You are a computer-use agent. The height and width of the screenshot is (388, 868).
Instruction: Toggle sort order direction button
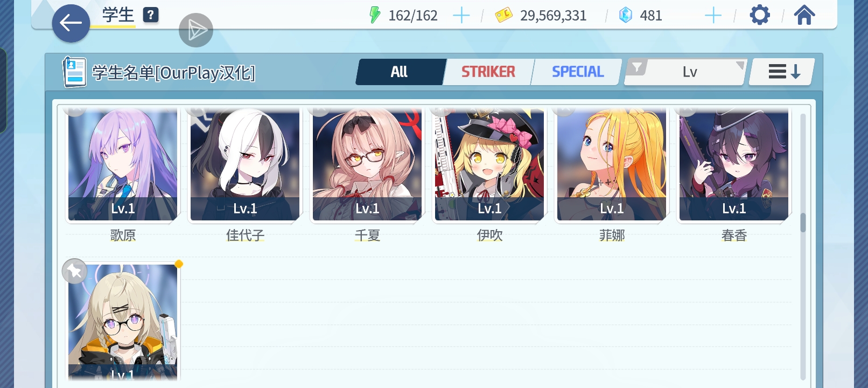click(x=782, y=72)
